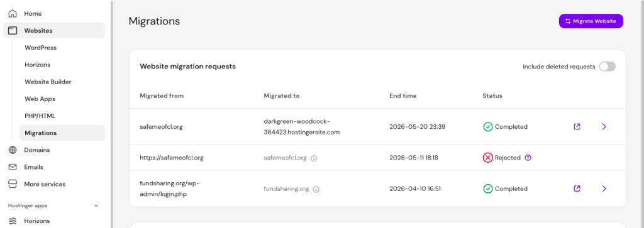The height and width of the screenshot is (228, 644).
Task: Click the Migrate Website button
Action: pyautogui.click(x=591, y=21)
